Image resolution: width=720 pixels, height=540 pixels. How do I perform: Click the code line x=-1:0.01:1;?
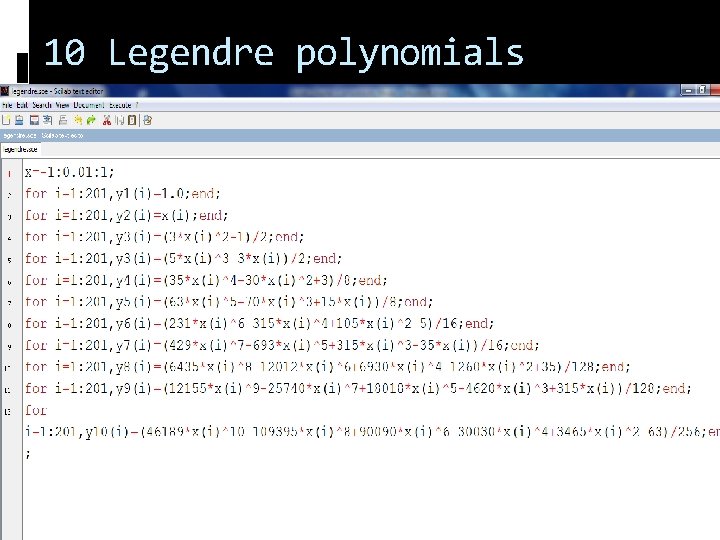[x=69, y=172]
